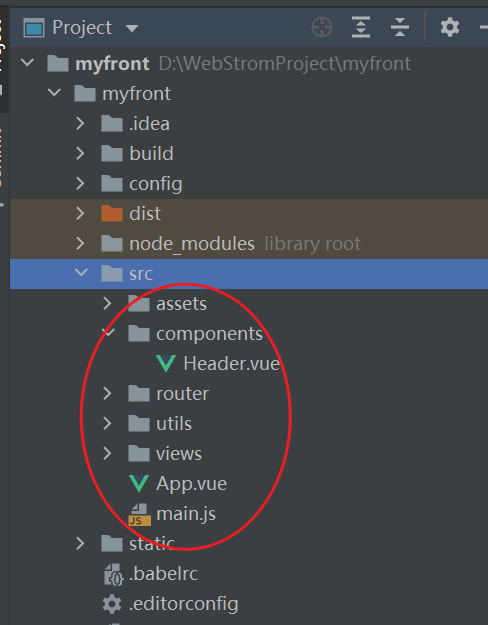
Task: Expand the views folder
Action: 107,453
